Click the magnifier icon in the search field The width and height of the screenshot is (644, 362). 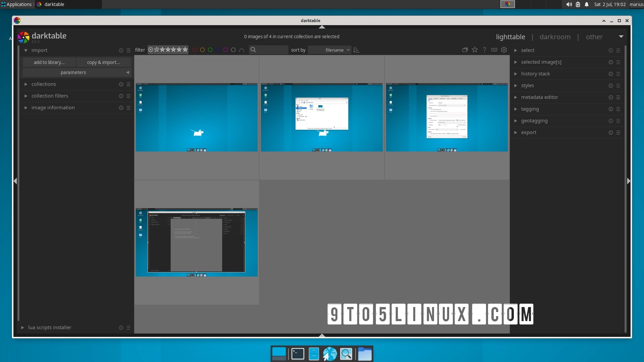pos(253,50)
